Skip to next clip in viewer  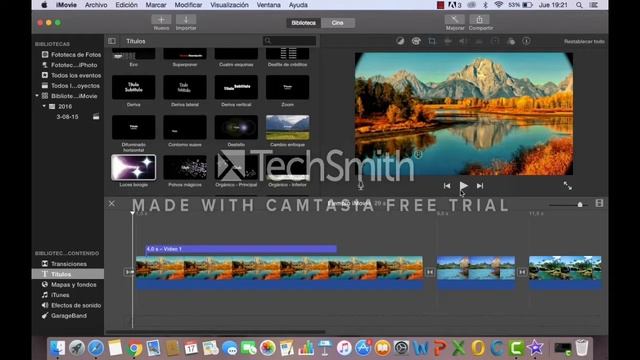480,186
